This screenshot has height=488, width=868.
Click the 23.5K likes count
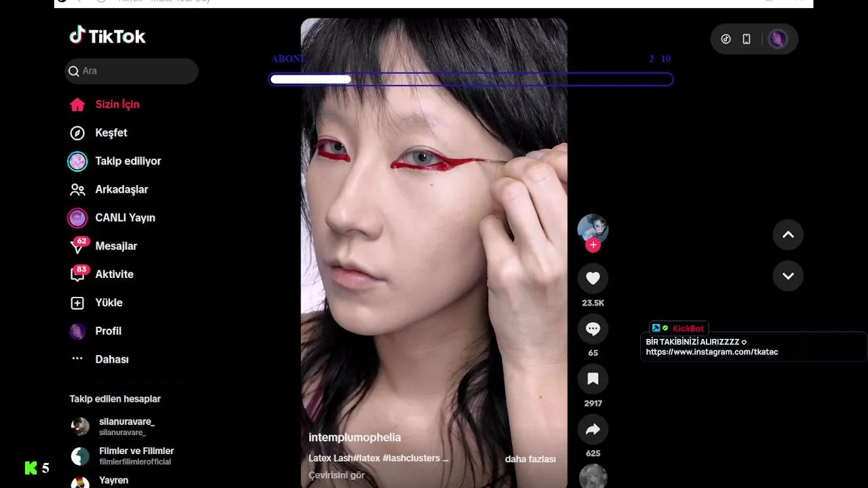pos(593,303)
